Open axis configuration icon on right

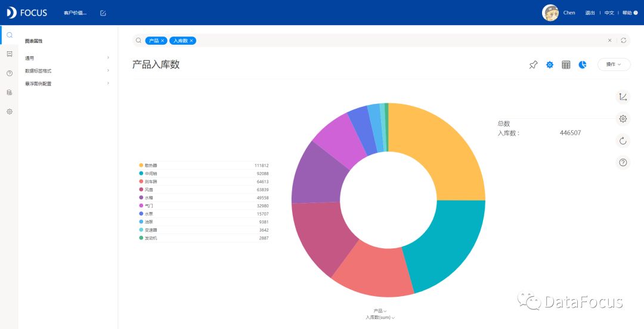(623, 97)
